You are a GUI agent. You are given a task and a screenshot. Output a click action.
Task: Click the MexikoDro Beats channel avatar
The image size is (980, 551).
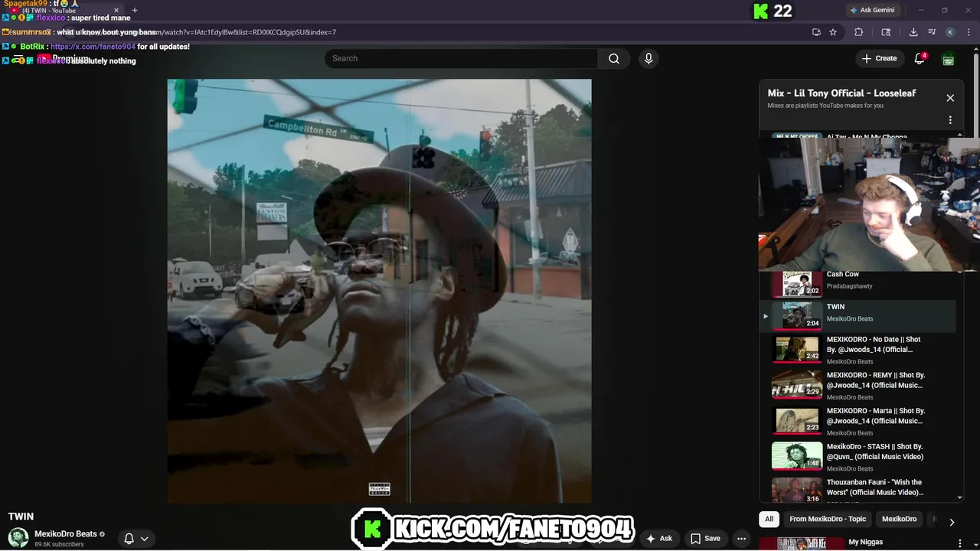click(x=18, y=538)
